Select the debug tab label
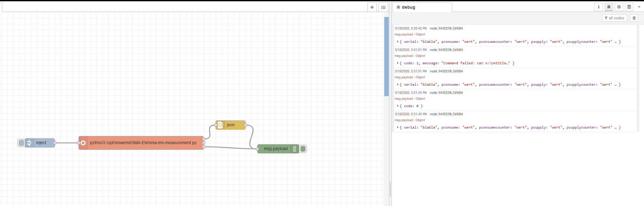 pyautogui.click(x=408, y=7)
